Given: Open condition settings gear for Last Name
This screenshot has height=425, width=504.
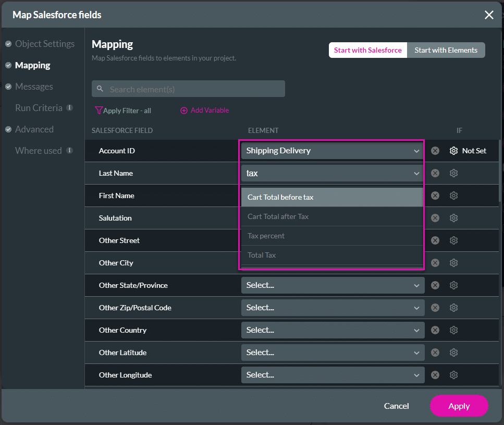Looking at the screenshot, I should click(453, 173).
